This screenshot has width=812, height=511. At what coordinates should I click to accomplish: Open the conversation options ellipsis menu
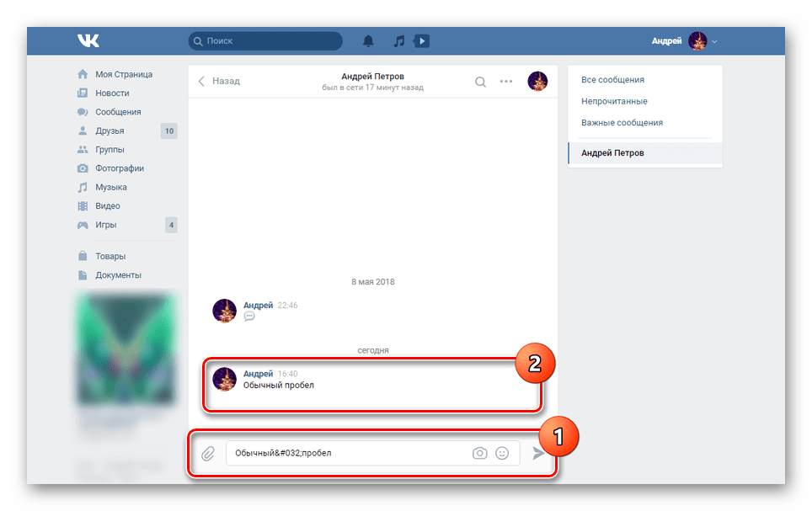pyautogui.click(x=506, y=82)
